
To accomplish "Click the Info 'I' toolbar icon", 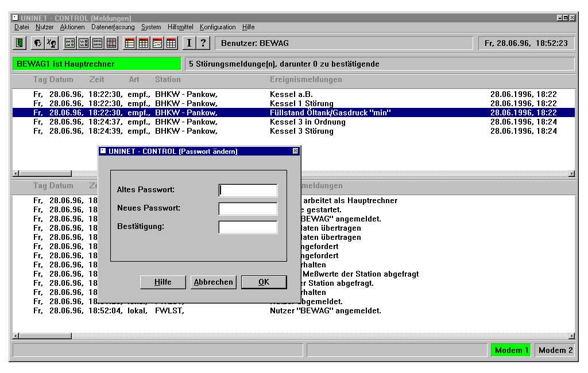I will [x=189, y=43].
